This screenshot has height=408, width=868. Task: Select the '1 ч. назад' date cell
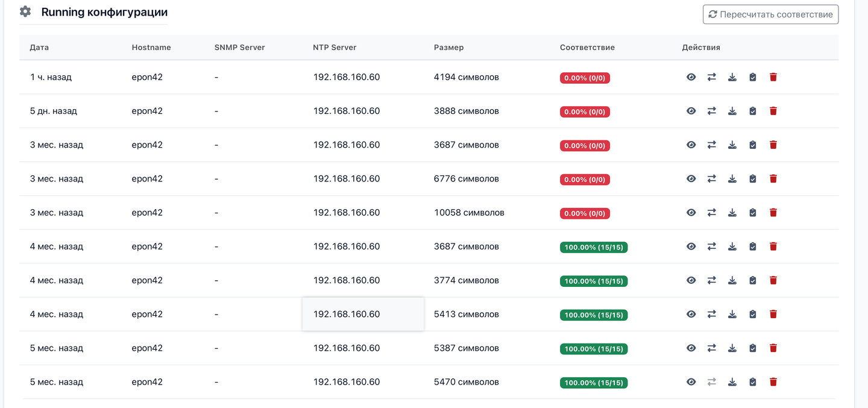click(51, 77)
